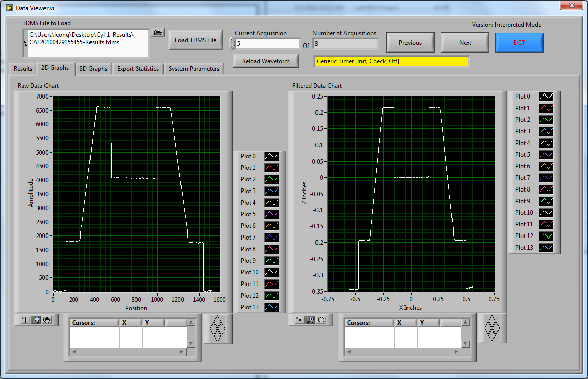Click left arrow of Filtered Data cursor list scrollbar
The image size is (588, 379).
(349, 352)
